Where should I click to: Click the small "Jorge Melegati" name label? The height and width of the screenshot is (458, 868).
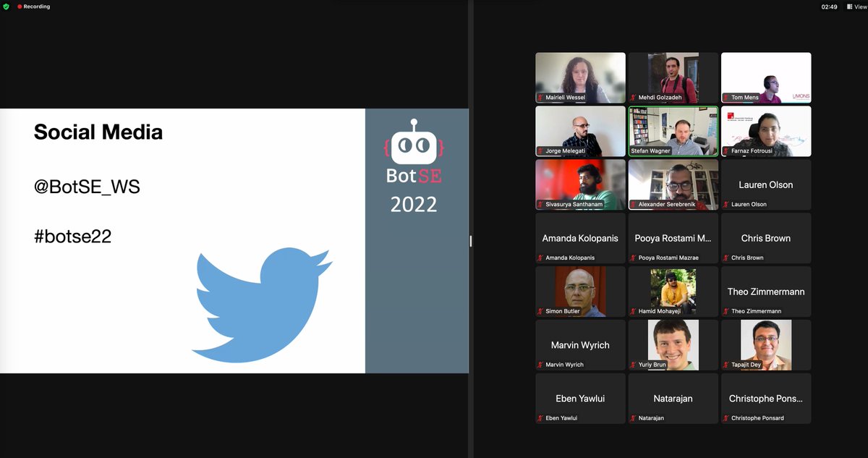[x=566, y=151]
